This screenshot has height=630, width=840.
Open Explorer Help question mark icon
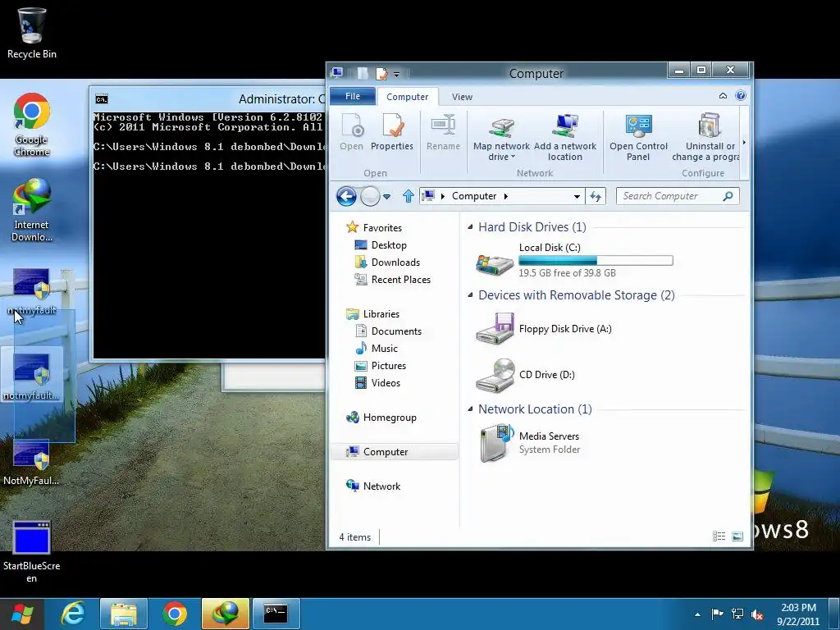[x=741, y=96]
